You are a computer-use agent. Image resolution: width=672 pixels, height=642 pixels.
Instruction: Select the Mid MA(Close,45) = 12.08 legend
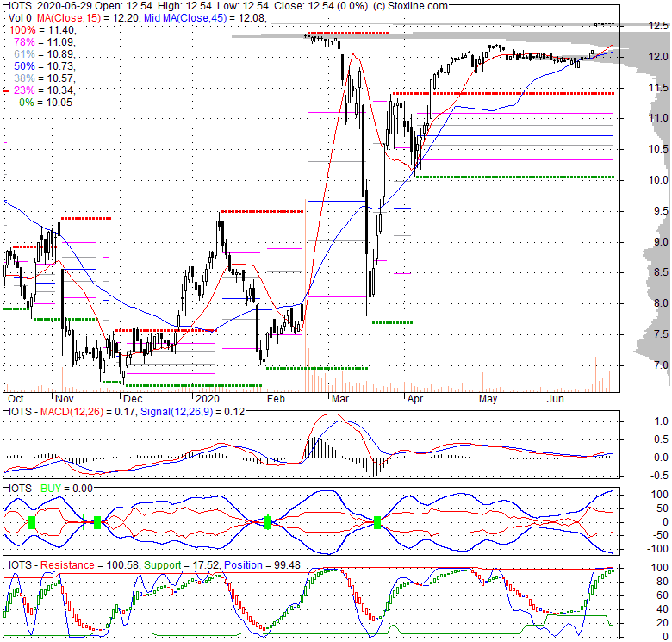(x=205, y=18)
